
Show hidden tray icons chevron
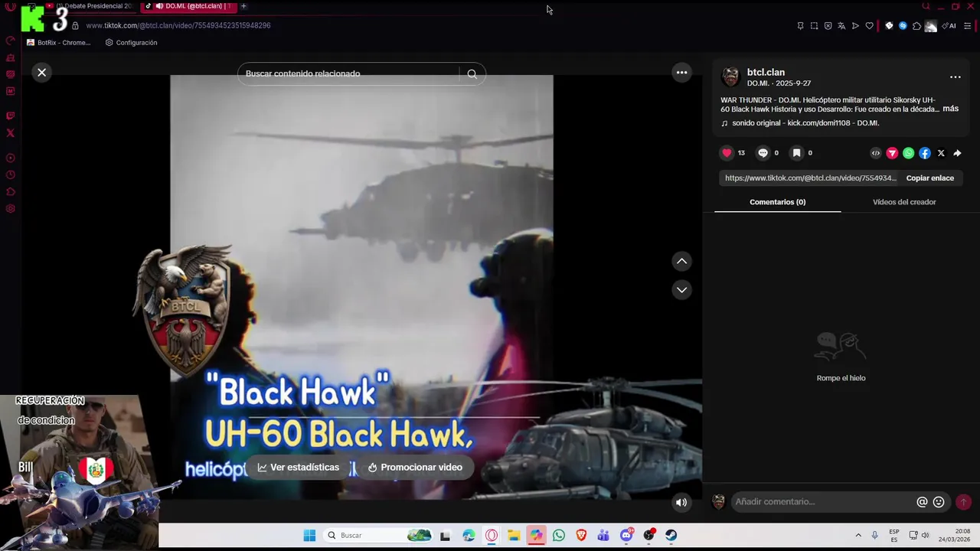point(858,536)
